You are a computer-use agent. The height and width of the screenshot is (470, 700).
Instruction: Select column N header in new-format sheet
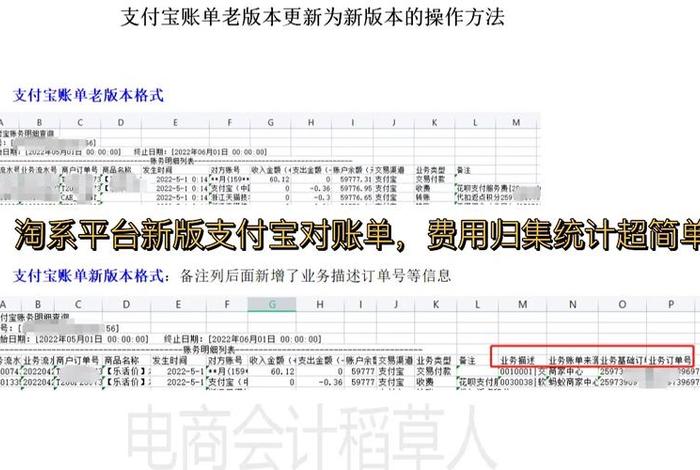point(572,304)
